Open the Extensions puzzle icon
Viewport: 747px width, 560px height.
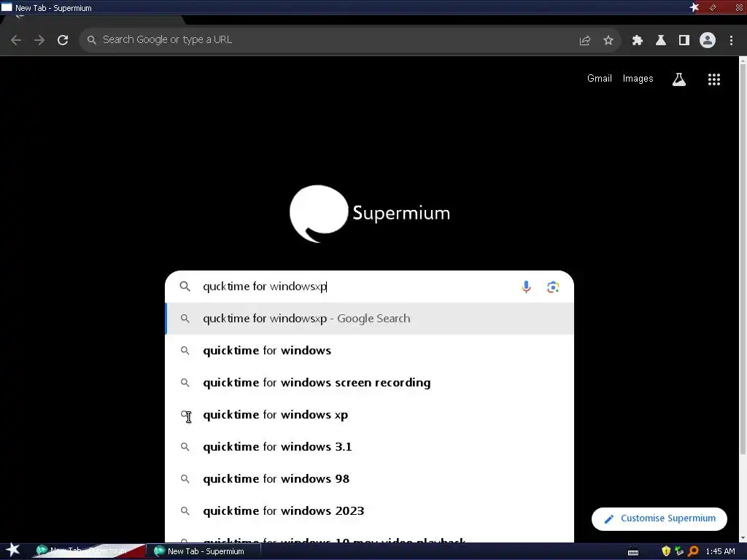tap(637, 41)
